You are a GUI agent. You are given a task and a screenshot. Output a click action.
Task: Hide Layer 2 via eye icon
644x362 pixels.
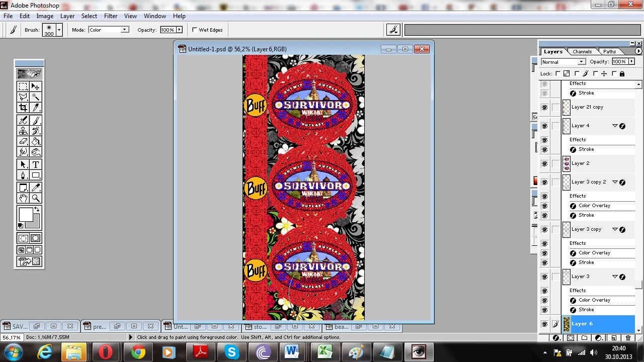(x=544, y=164)
